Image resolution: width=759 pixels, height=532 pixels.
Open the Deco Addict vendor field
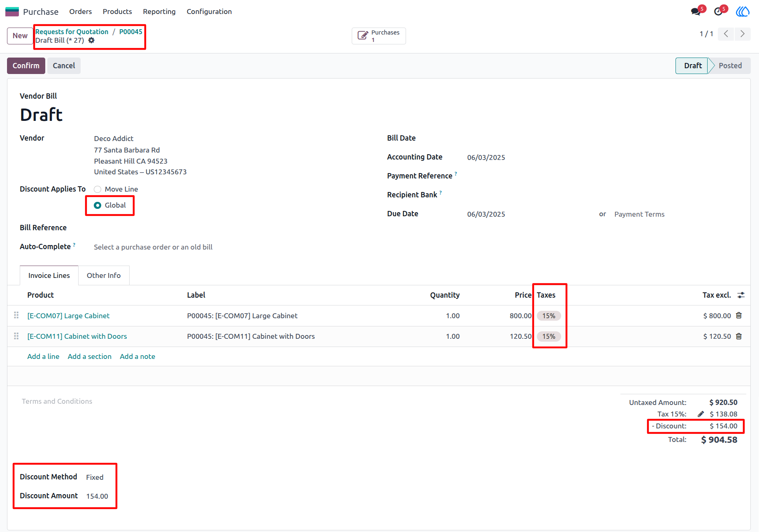(114, 139)
